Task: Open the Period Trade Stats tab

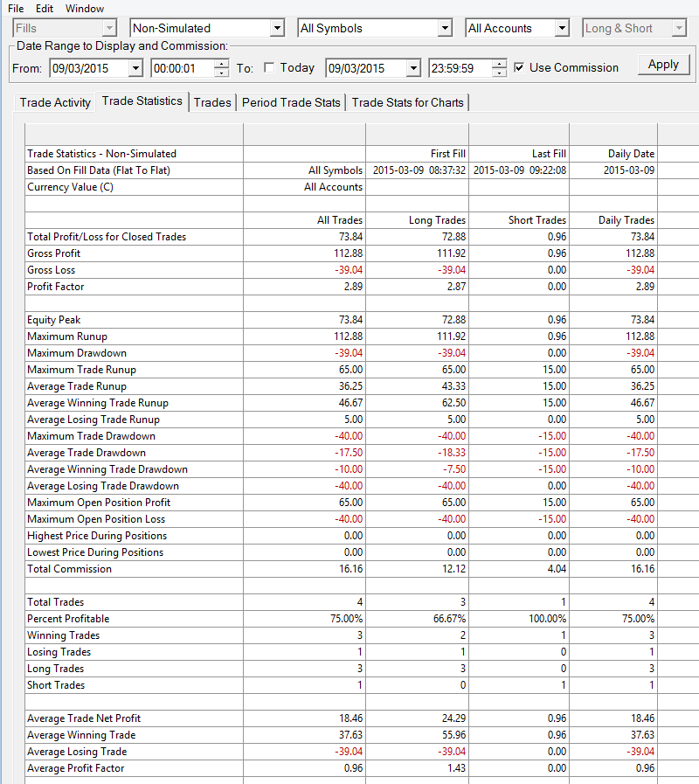Action: [x=291, y=102]
